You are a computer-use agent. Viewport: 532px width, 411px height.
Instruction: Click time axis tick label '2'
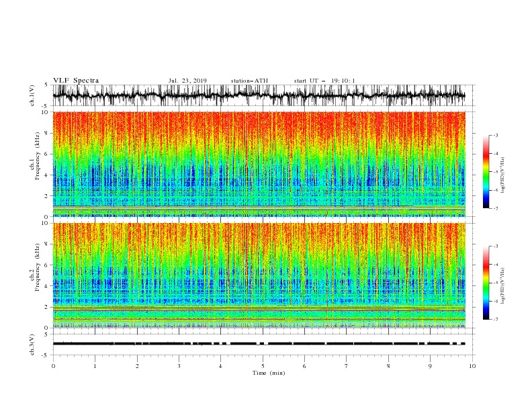(x=137, y=366)
